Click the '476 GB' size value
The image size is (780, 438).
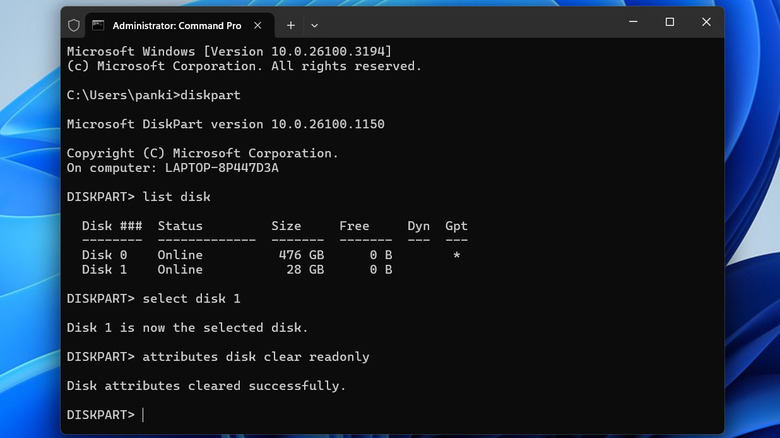point(301,255)
